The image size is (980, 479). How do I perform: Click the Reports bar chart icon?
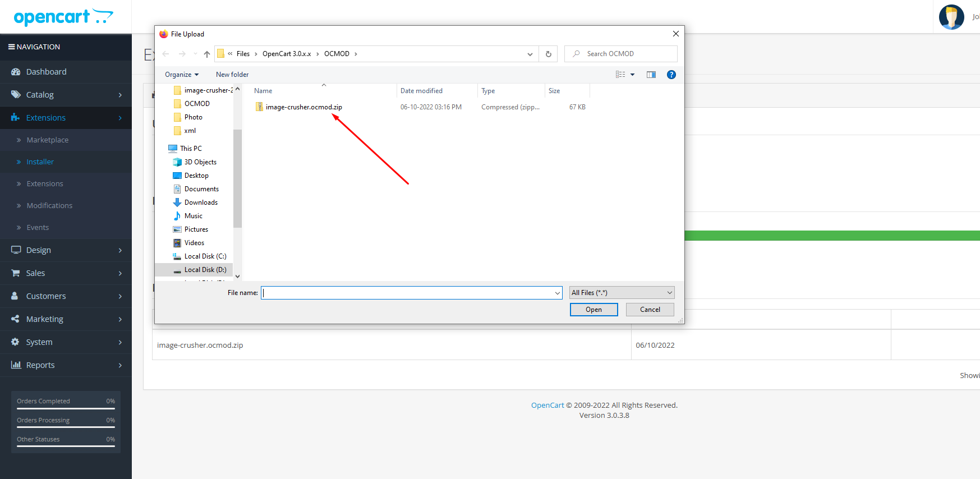point(16,365)
